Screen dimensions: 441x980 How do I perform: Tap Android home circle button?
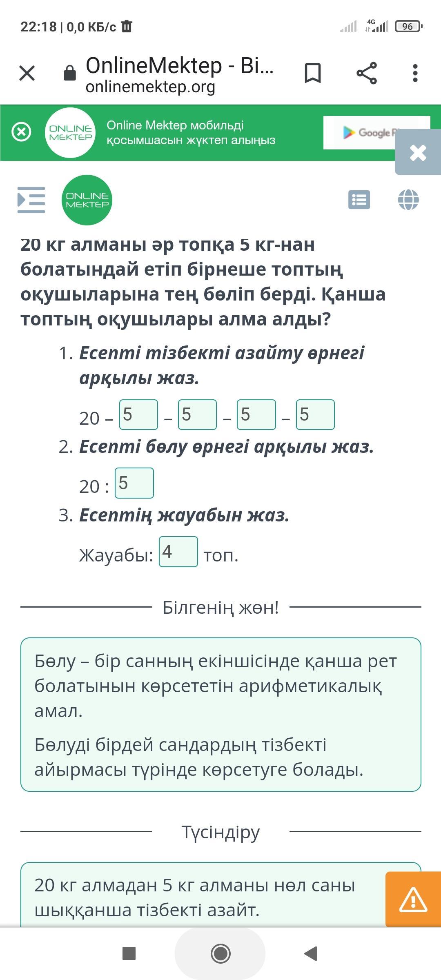pos(220,953)
